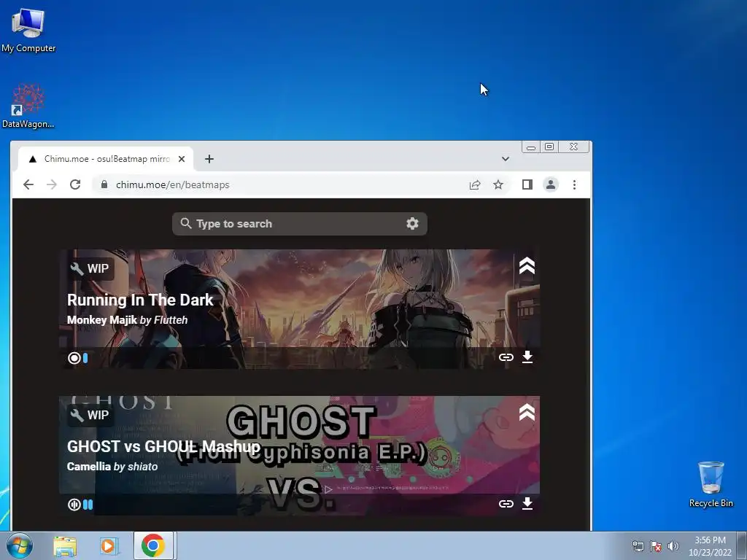Screen dimensions: 747x560
Task: Open Recycle Bin on desktop
Action: pos(711,484)
